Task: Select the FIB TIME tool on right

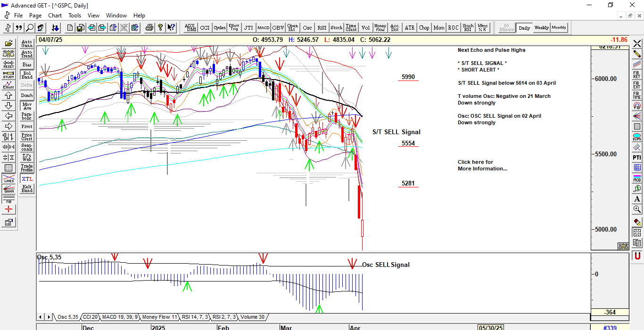Action: [637, 95]
